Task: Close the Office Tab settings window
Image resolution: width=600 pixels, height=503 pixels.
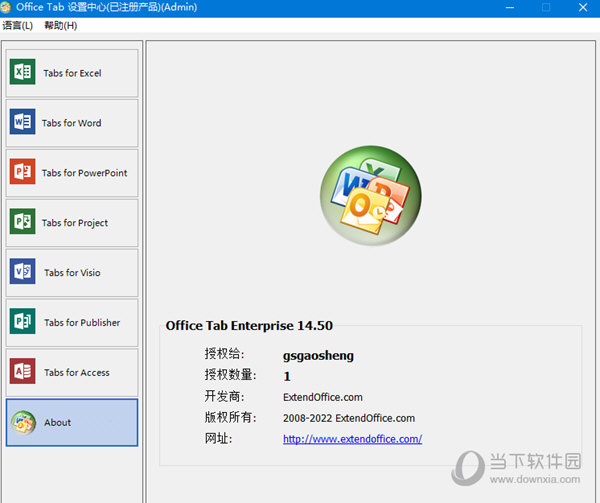Action: [583, 7]
